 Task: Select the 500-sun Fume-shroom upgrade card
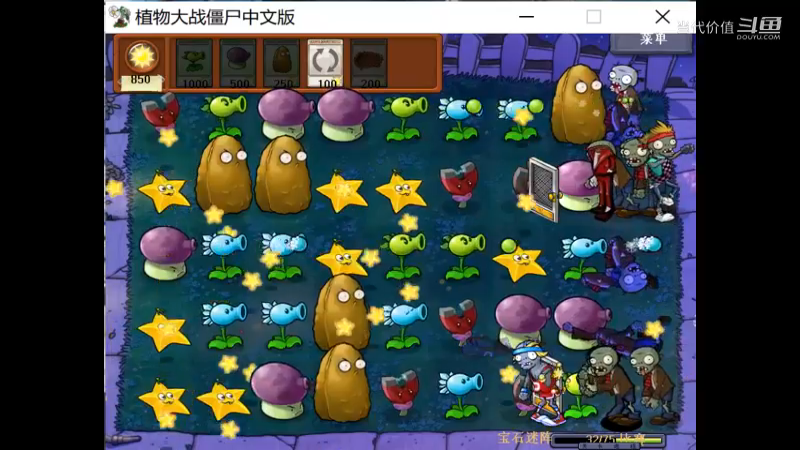pyautogui.click(x=238, y=63)
